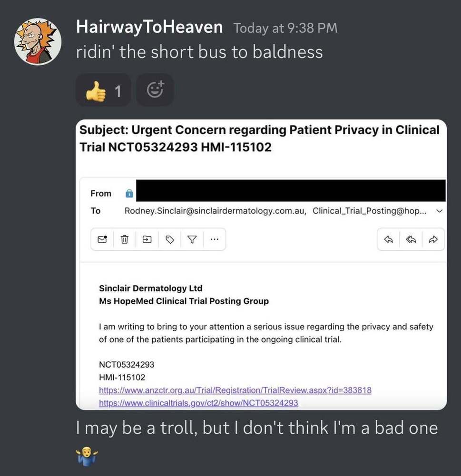Click the Clinical_Trial_Posting recipient address
This screenshot has height=476, width=461.
pos(369,211)
